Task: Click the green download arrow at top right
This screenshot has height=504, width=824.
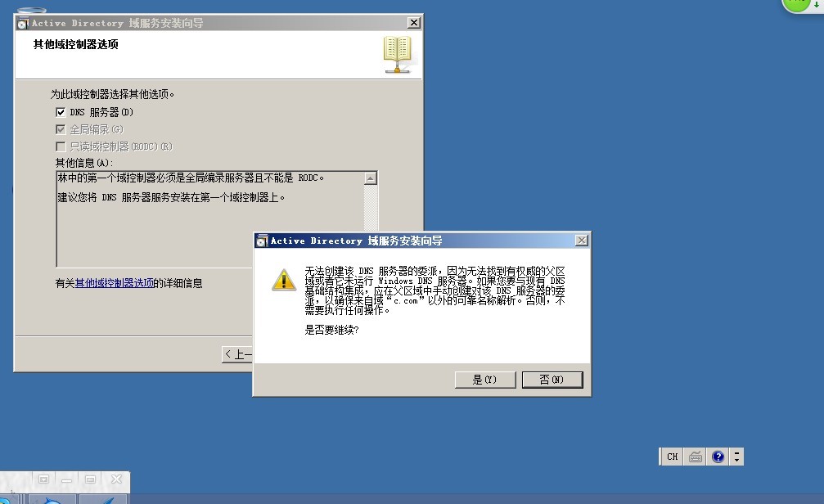Action: [816, 4]
